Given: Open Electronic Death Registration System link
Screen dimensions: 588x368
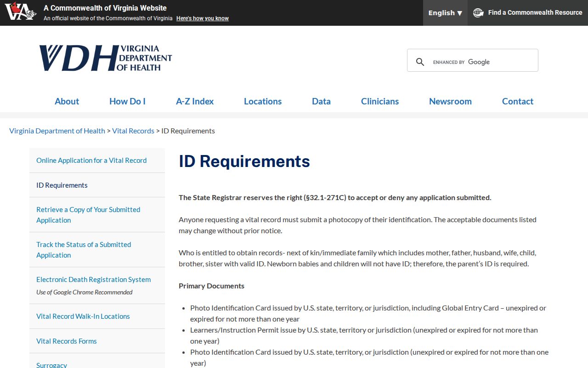Looking at the screenshot, I should [94, 279].
